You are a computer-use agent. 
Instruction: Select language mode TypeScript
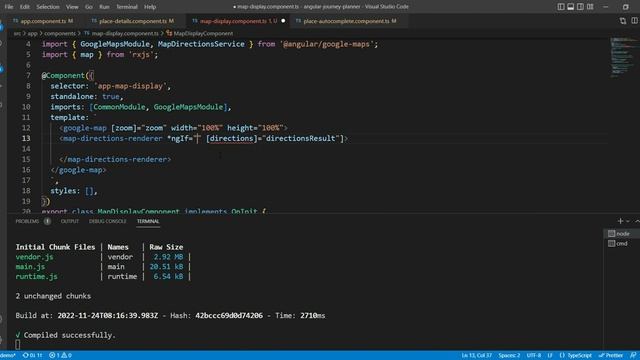click(x=576, y=356)
